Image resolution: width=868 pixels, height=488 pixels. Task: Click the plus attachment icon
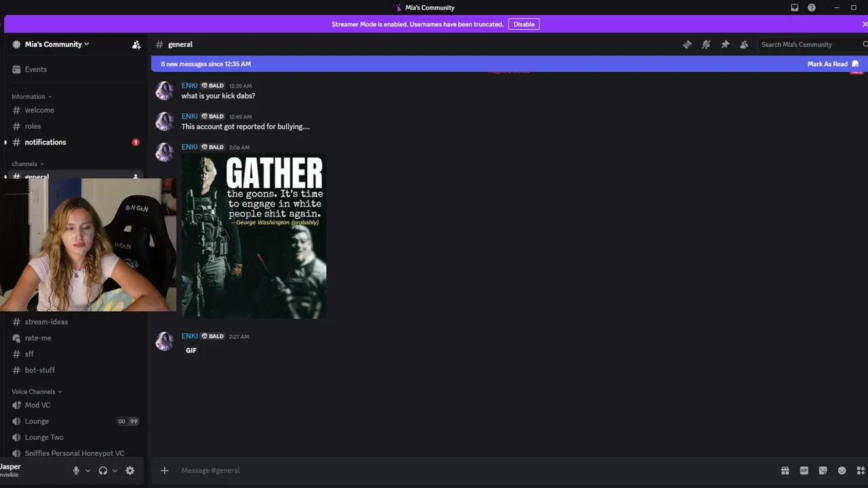(164, 470)
